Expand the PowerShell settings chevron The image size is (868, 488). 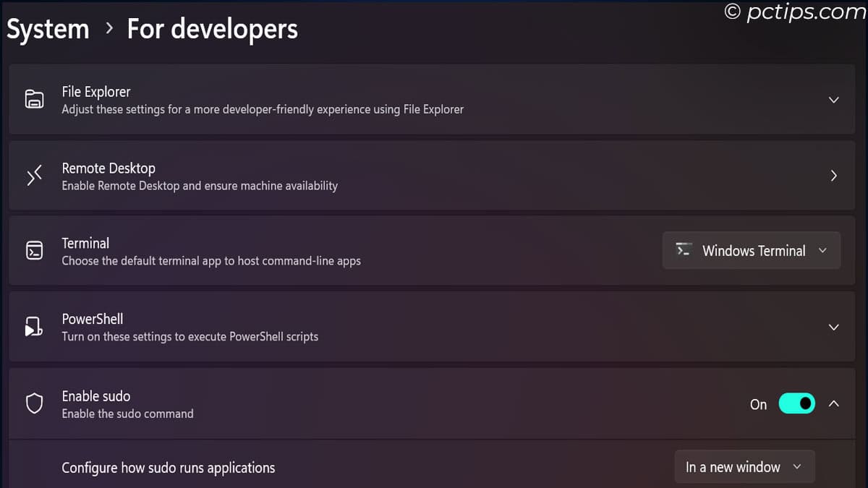(833, 327)
